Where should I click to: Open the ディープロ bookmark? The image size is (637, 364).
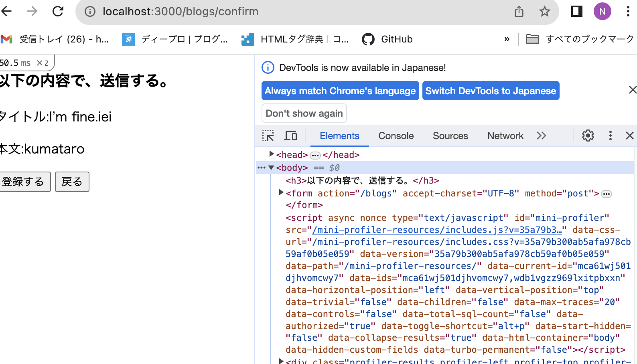pyautogui.click(x=175, y=39)
